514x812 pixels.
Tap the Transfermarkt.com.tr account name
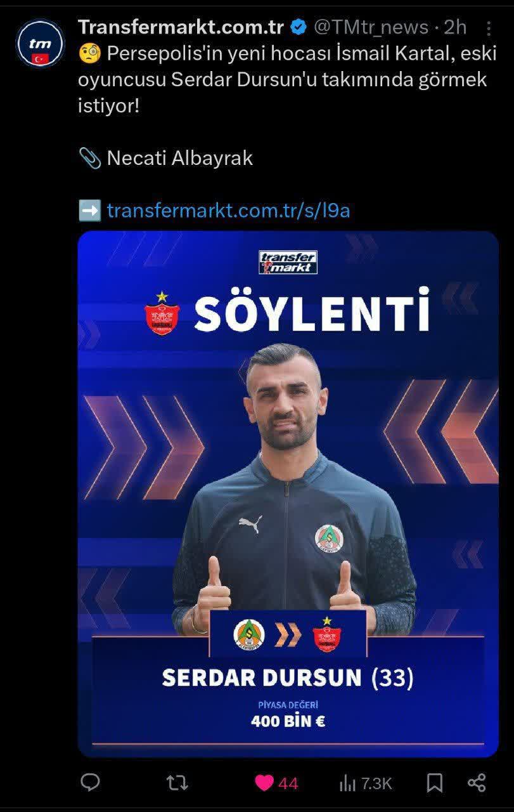[x=181, y=27]
